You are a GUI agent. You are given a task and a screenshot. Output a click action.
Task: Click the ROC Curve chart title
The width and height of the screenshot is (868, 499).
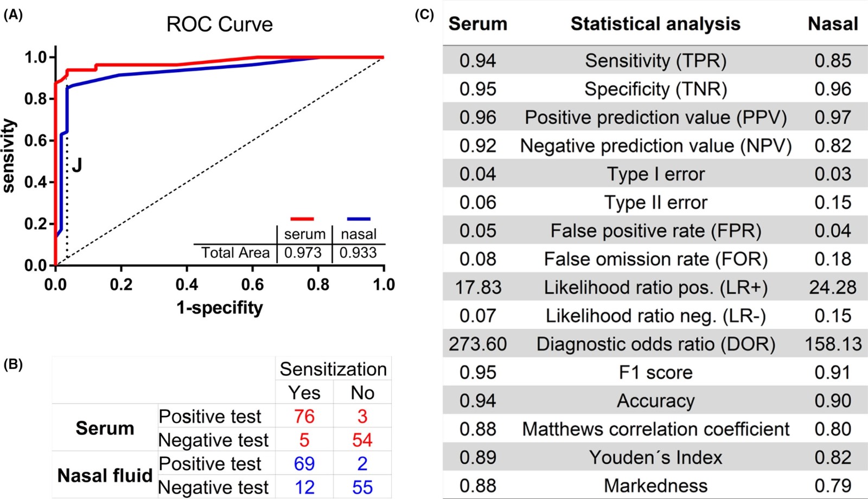[x=219, y=24]
